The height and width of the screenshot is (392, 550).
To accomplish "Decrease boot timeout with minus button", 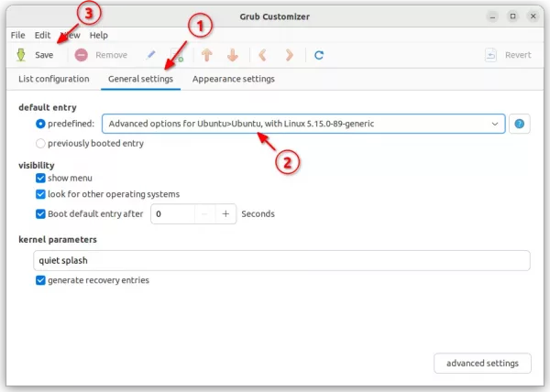I will (x=204, y=213).
